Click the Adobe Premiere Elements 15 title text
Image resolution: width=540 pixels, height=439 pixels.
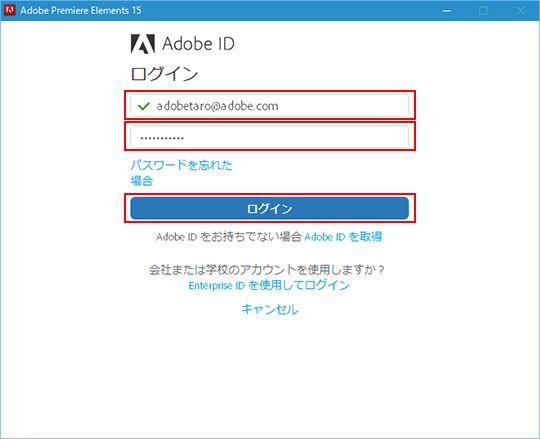click(81, 10)
